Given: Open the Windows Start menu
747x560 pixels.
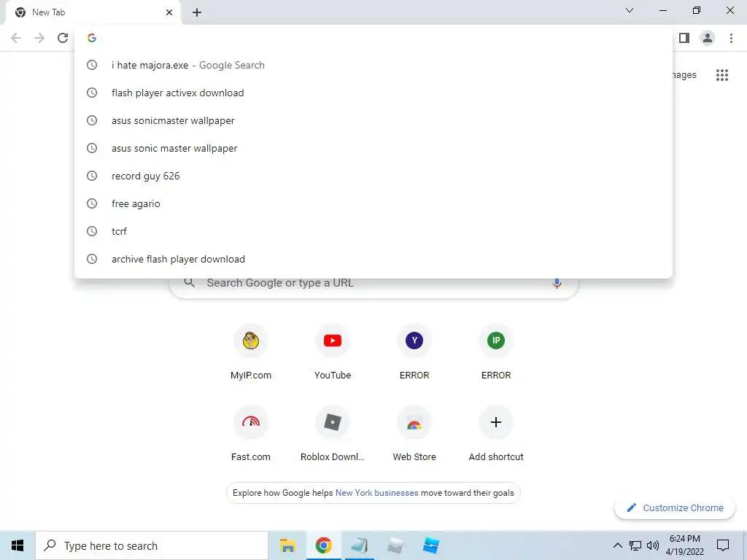Looking at the screenshot, I should click(18, 545).
